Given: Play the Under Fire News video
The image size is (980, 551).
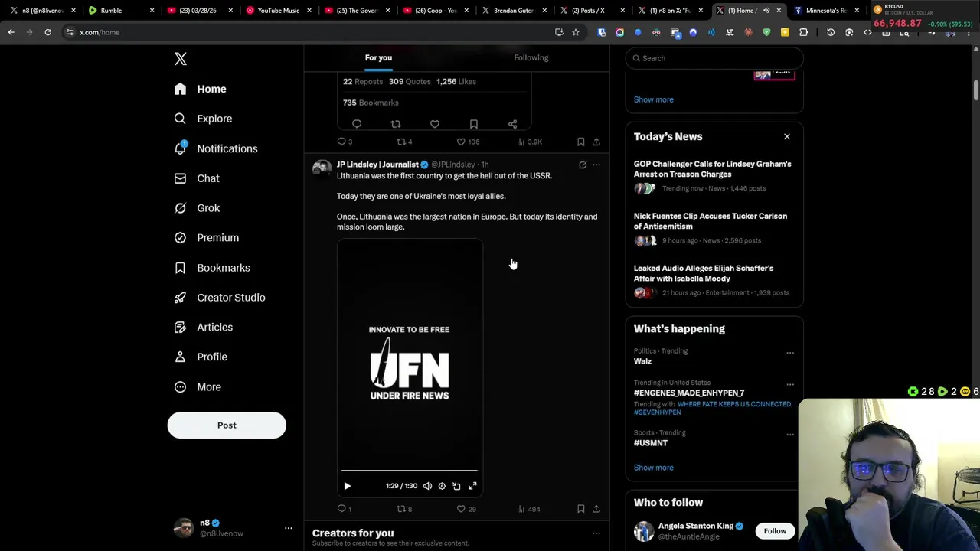Looking at the screenshot, I should click(x=347, y=486).
